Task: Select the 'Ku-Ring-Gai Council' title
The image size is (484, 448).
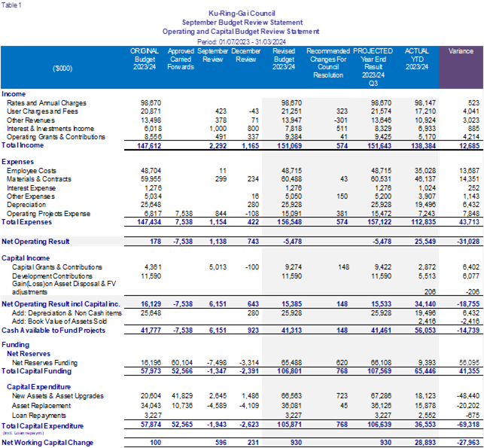Action: pos(242,14)
